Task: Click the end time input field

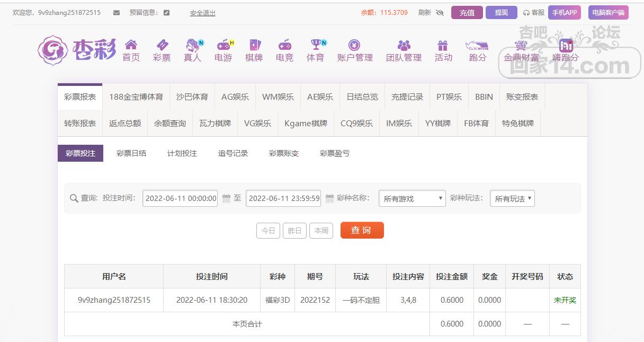Action: point(284,198)
